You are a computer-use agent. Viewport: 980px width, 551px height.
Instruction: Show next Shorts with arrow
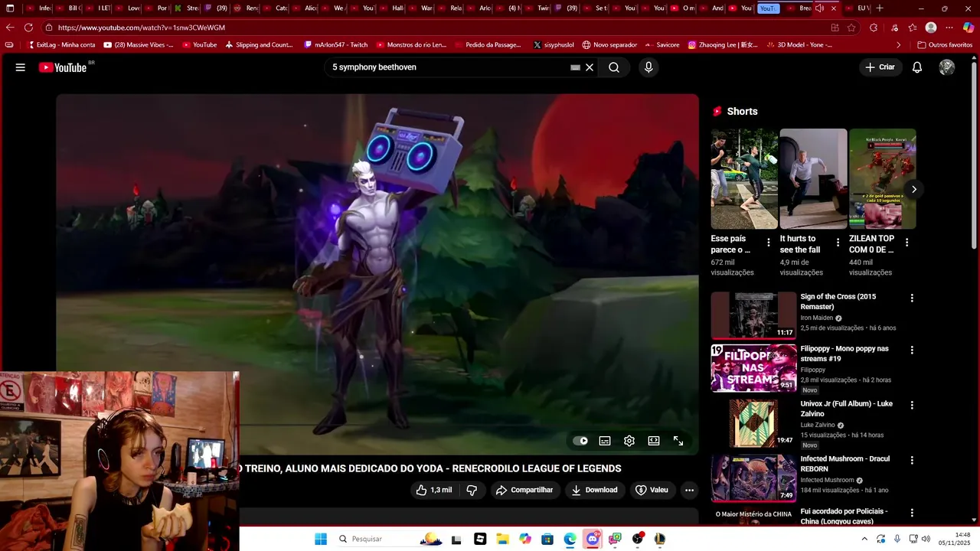pos(913,189)
